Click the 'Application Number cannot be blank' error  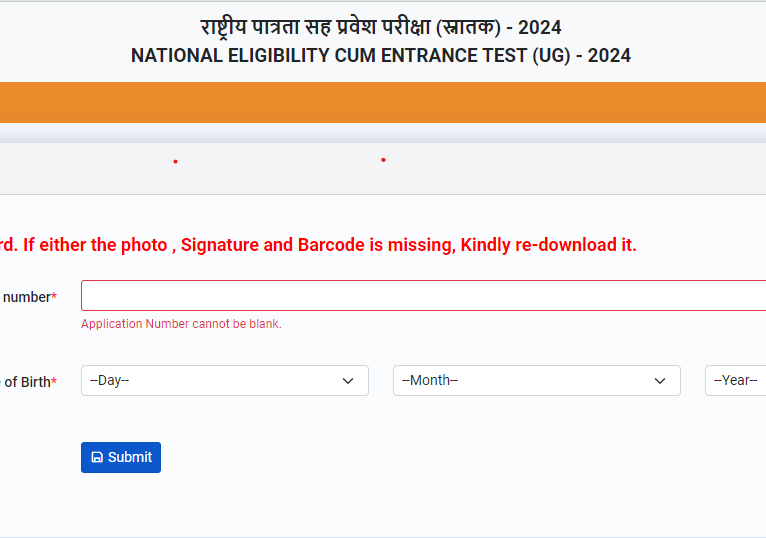(181, 324)
